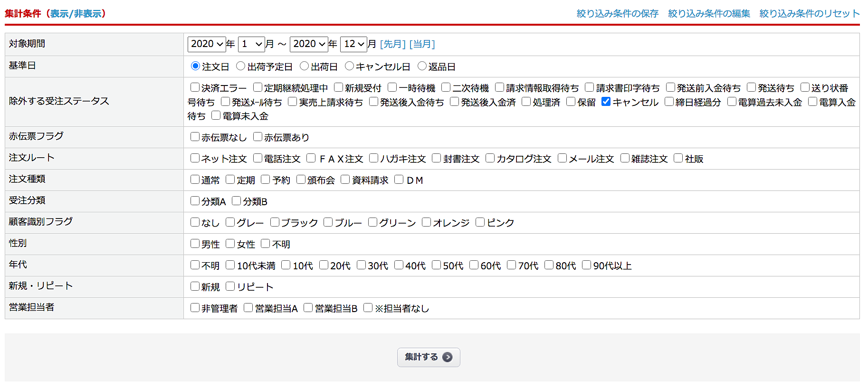Expand the end month dropdown
This screenshot has height=389, width=868.
[353, 44]
